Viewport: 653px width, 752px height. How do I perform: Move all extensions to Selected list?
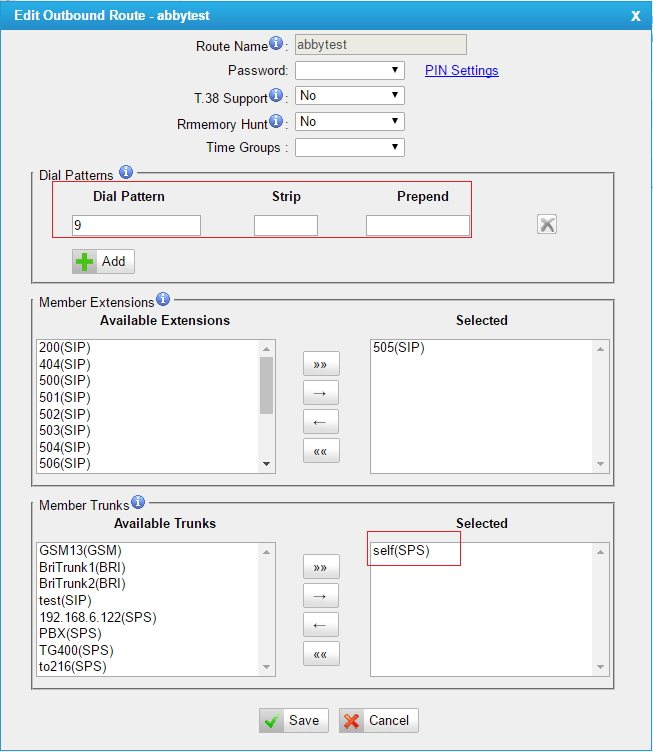(321, 364)
